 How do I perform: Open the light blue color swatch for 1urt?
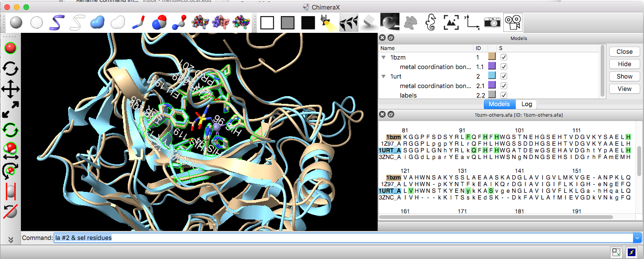click(x=491, y=76)
